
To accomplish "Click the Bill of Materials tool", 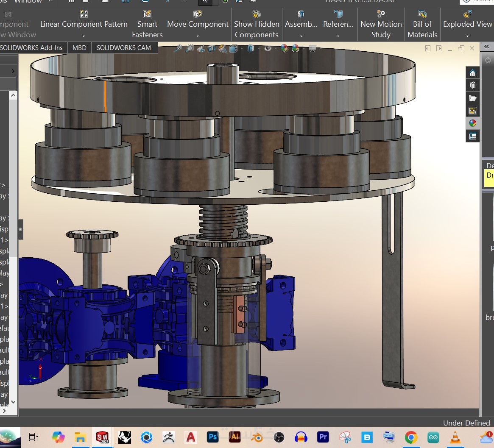I will 422,25.
